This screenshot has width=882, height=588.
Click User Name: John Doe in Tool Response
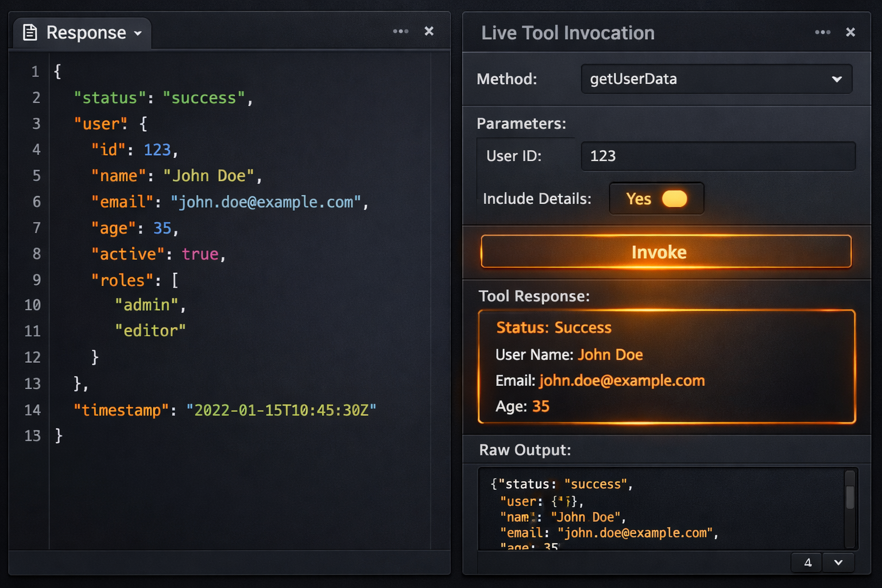point(569,355)
